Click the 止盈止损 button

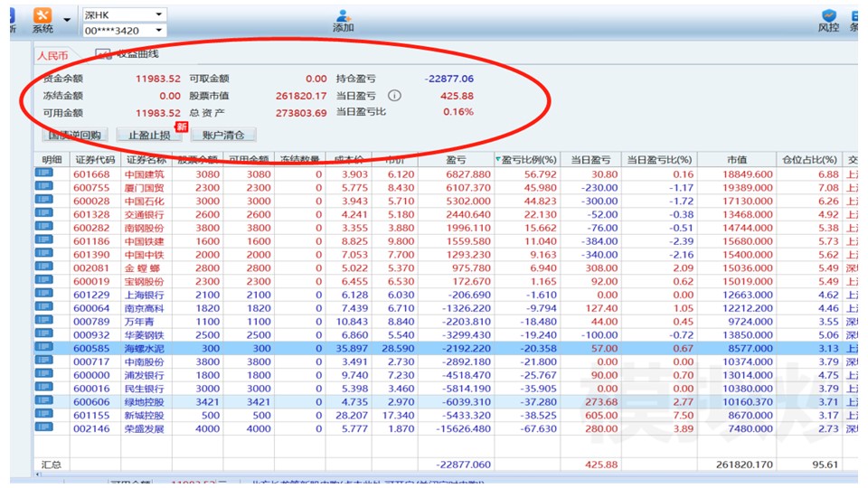pyautogui.click(x=149, y=135)
